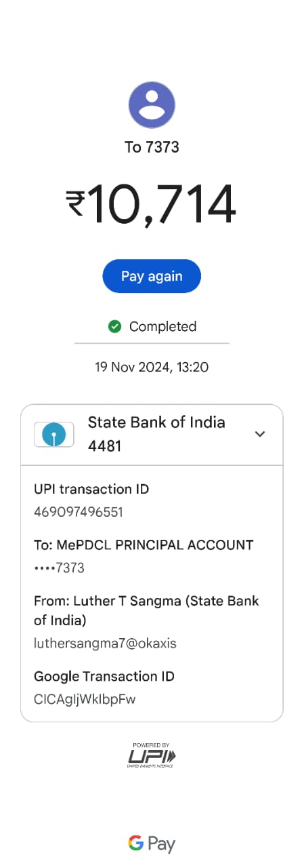Viewport: 304px width, 868px height.
Task: Collapse the bank account details card header
Action: (152, 435)
